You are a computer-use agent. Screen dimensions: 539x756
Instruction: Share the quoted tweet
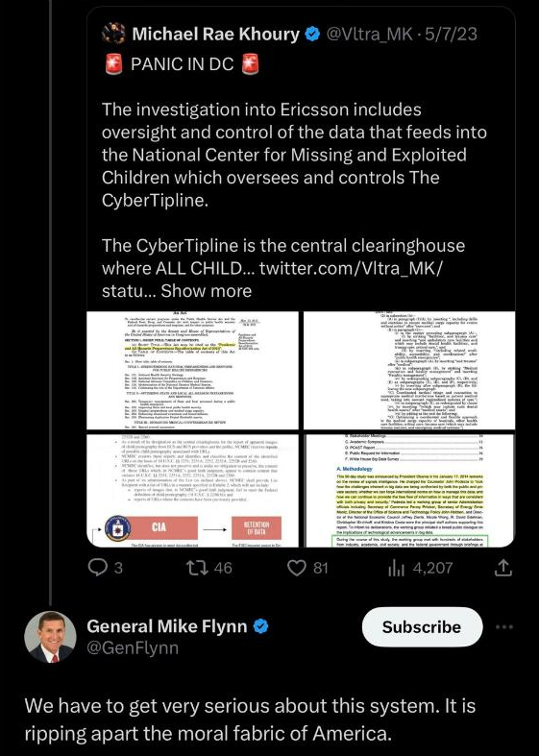[x=502, y=568]
